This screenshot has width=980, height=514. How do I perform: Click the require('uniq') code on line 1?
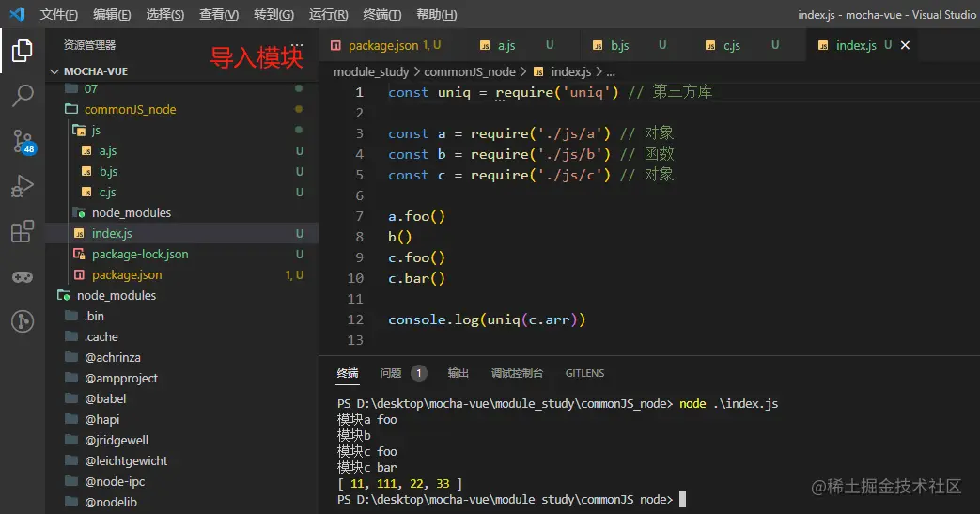click(556, 92)
